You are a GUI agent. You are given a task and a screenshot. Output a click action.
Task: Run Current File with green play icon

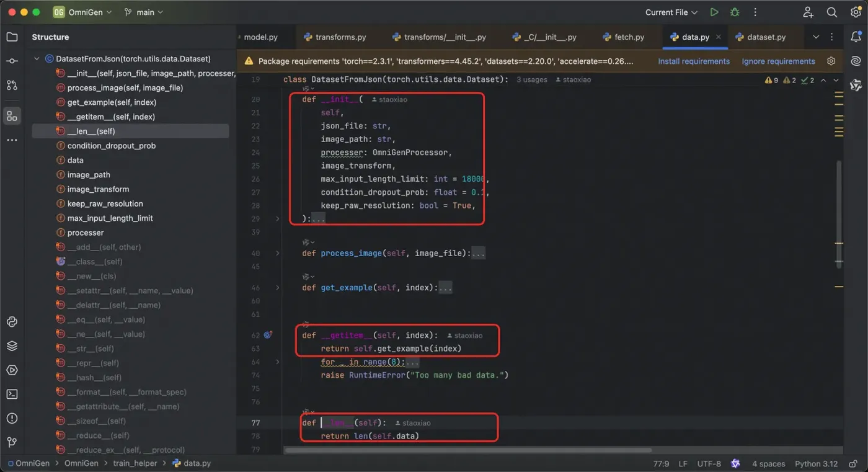[714, 12]
